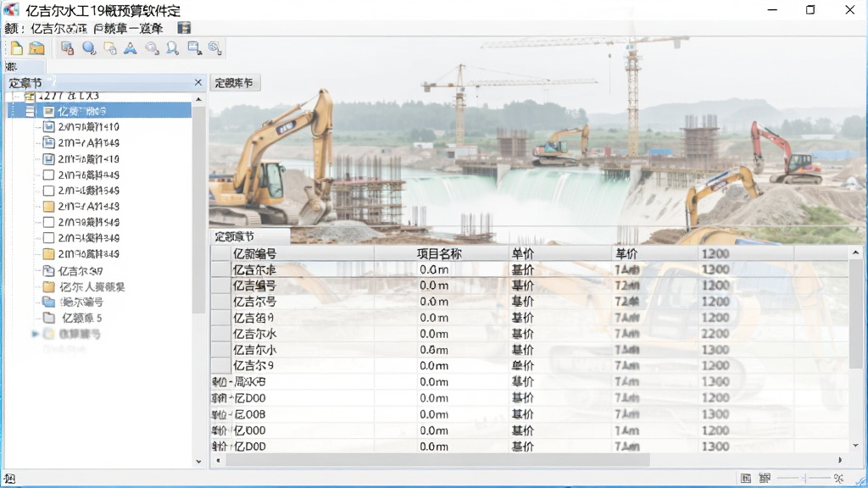Viewport: 868px width, 488px height.
Task: Tick the last empty checkbox in the tree
Action: pos(48,238)
